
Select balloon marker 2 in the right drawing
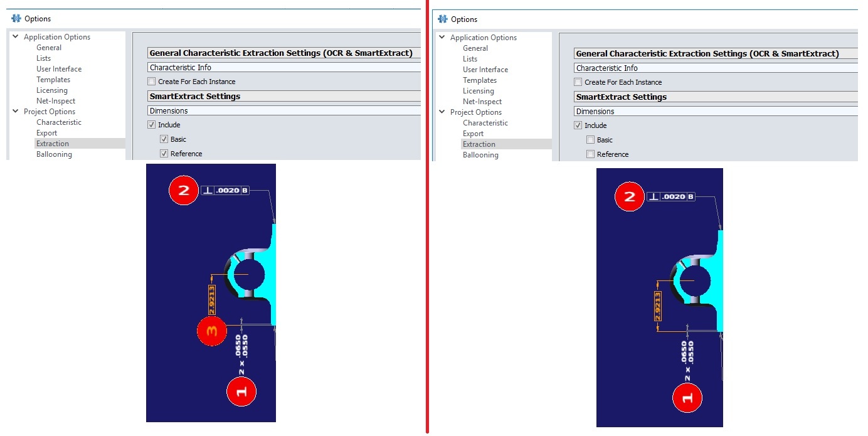tap(629, 196)
